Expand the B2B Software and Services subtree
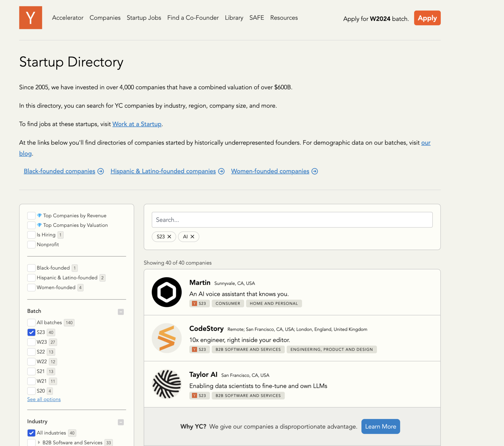 pyautogui.click(x=39, y=442)
